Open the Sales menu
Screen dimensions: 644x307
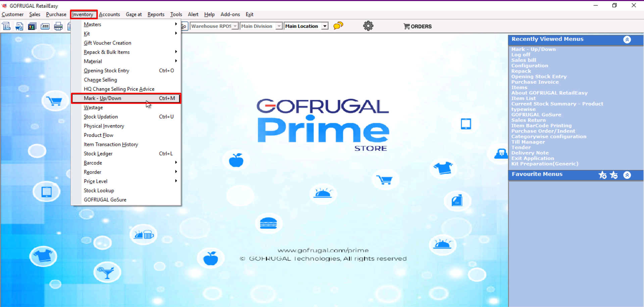[35, 14]
